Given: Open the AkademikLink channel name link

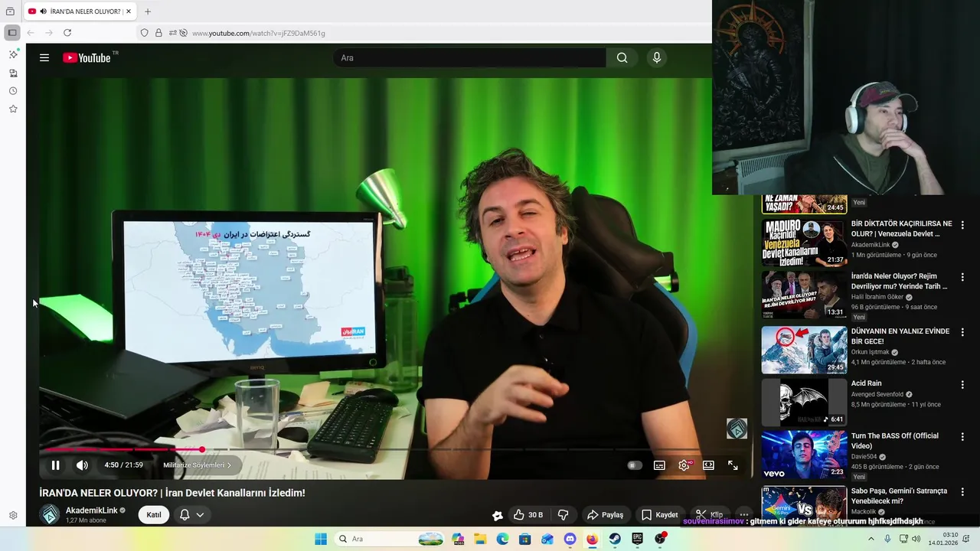Looking at the screenshot, I should [92, 510].
